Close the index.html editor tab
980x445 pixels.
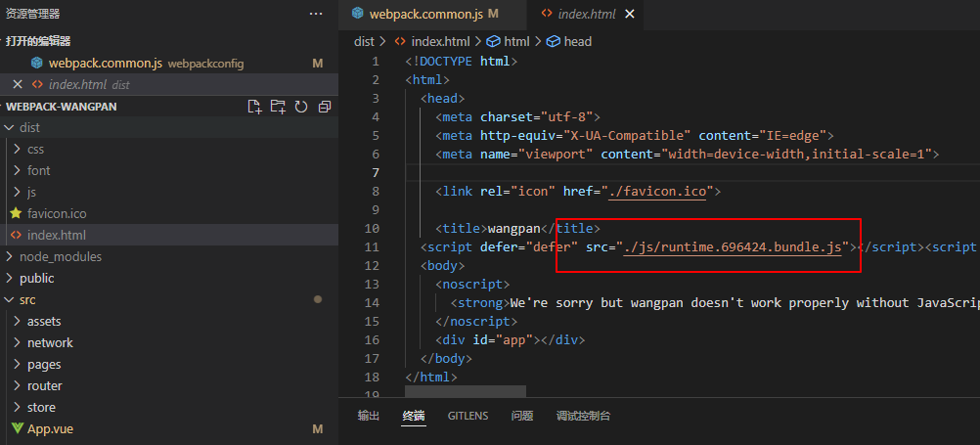(630, 14)
